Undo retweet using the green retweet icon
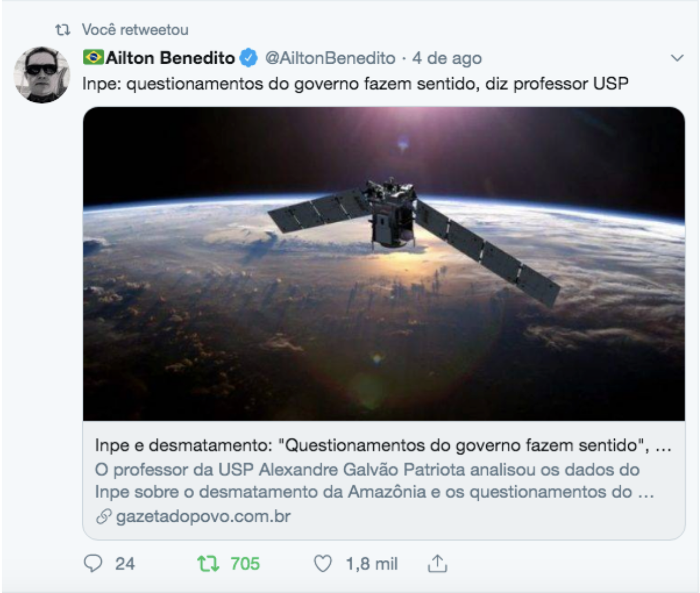The height and width of the screenshot is (593, 700). 208,563
